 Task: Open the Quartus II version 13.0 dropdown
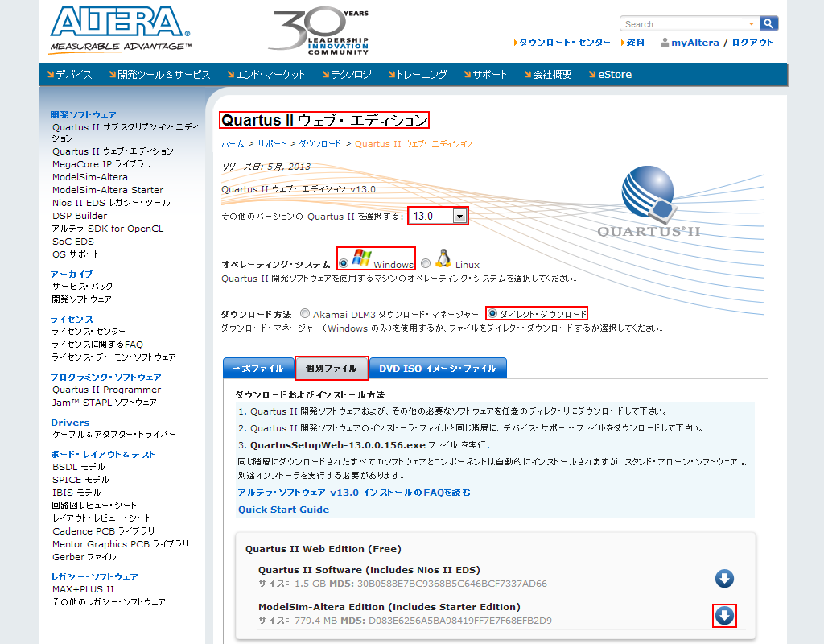438,216
